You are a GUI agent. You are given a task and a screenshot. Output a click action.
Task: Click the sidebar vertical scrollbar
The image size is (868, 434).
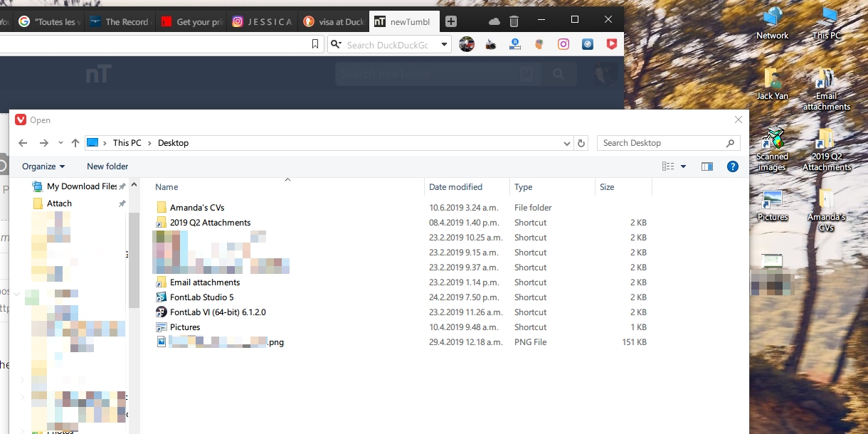coord(133,260)
